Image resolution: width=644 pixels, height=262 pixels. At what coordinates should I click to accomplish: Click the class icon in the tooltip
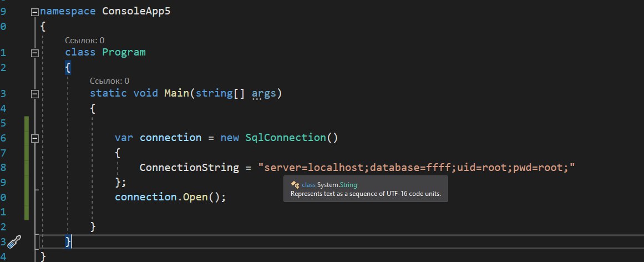click(x=295, y=185)
